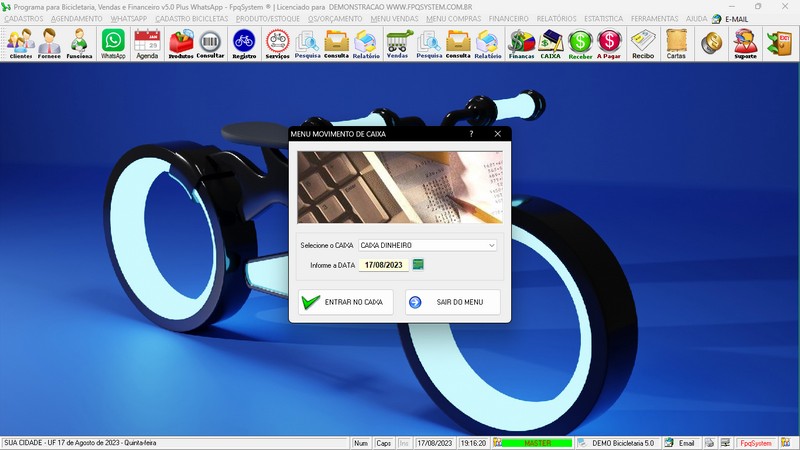Click the WhatsApp toolbar icon
This screenshot has width=800, height=450.
(x=113, y=43)
